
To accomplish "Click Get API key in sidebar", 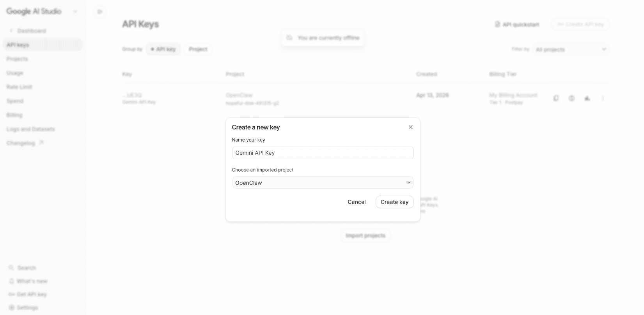I will 27,294.
